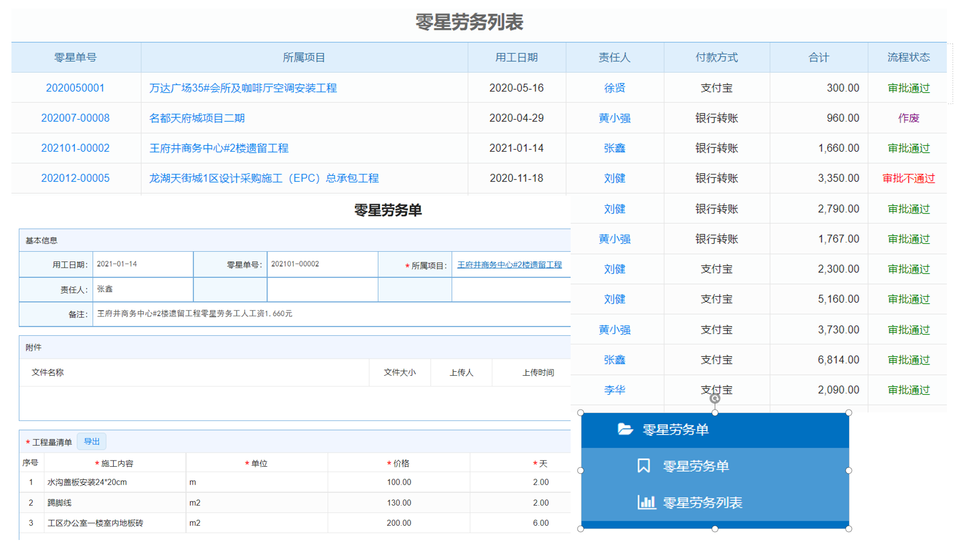This screenshot has height=556, width=980.
Task: Click the 审批不通过 status cell
Action: [x=908, y=178]
